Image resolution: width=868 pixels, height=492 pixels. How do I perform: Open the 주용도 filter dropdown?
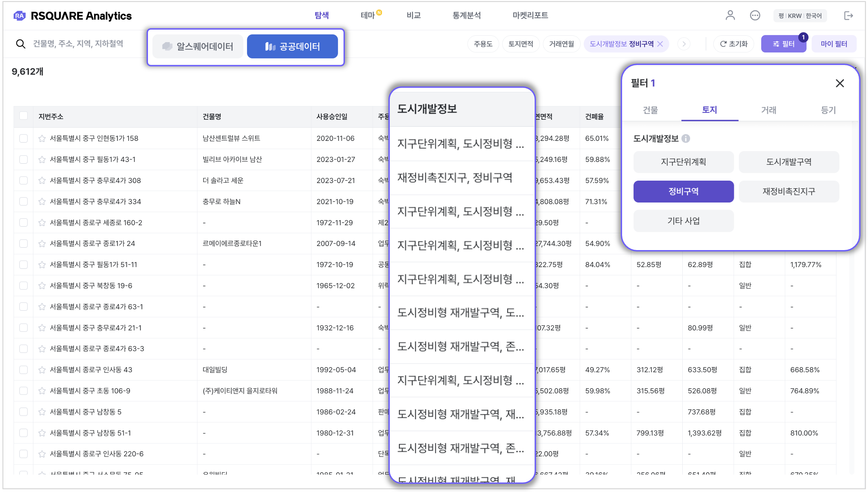tap(483, 44)
